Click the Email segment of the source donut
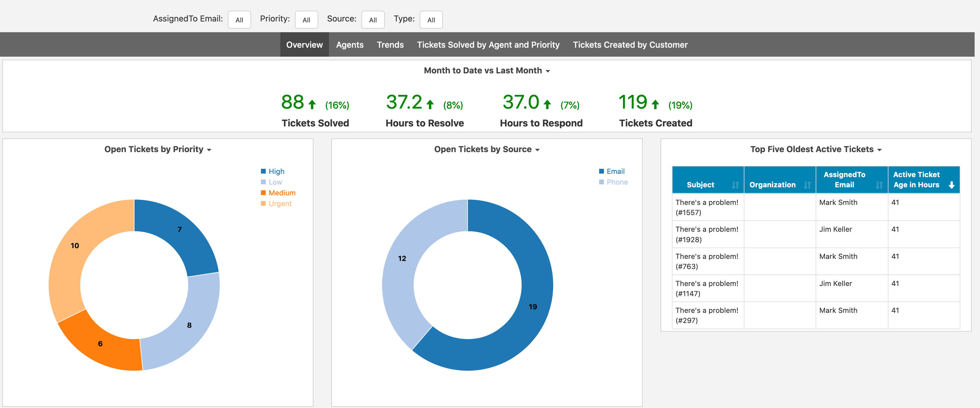This screenshot has width=980, height=408. tap(533, 306)
